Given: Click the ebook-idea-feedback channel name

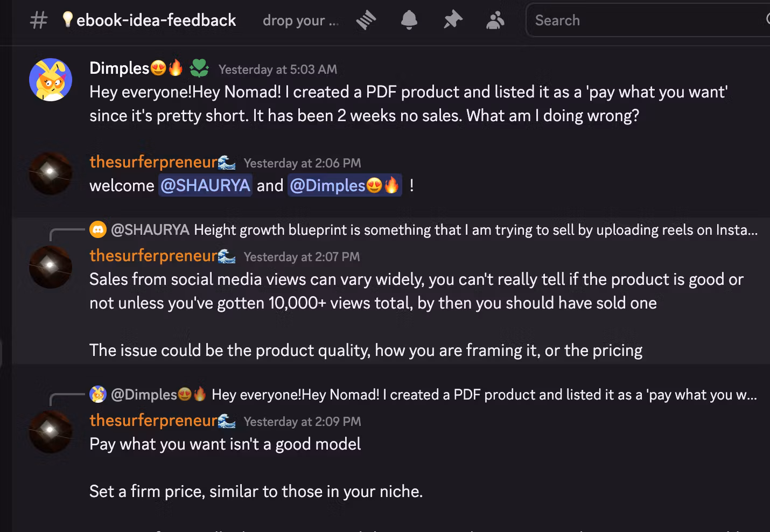Looking at the screenshot, I should 156,20.
